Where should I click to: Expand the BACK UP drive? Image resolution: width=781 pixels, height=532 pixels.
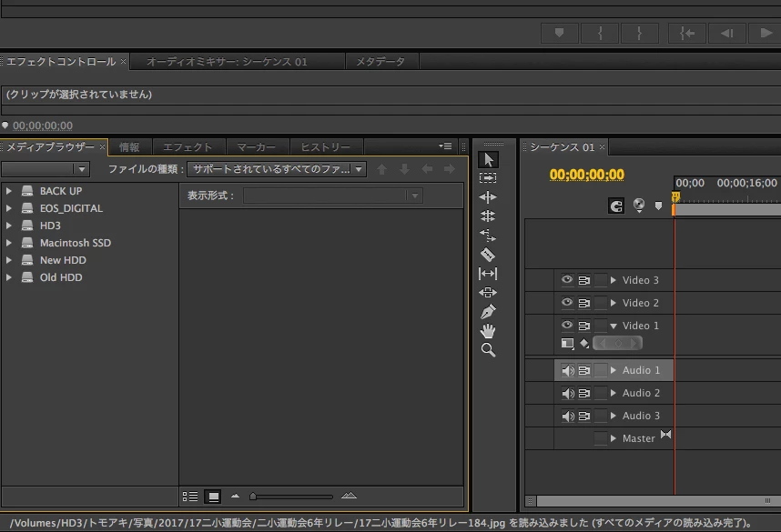[8, 191]
